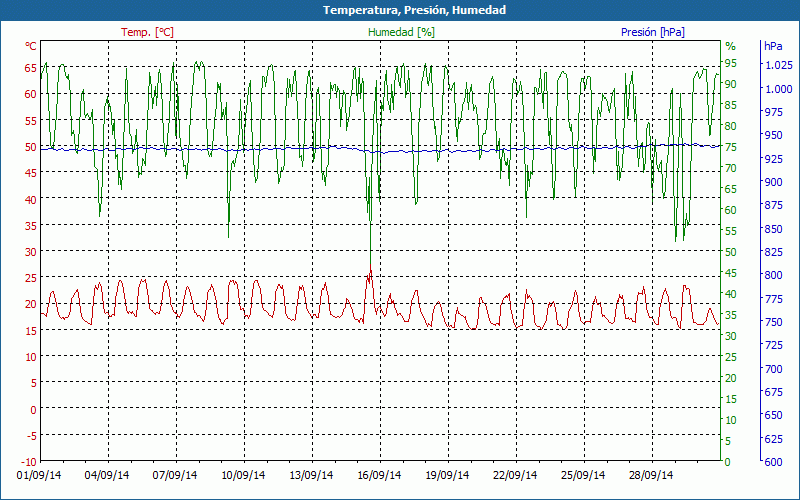This screenshot has width=800, height=500.
Task: Select the 'Presión [hPa]' legend label
Action: pos(653,32)
